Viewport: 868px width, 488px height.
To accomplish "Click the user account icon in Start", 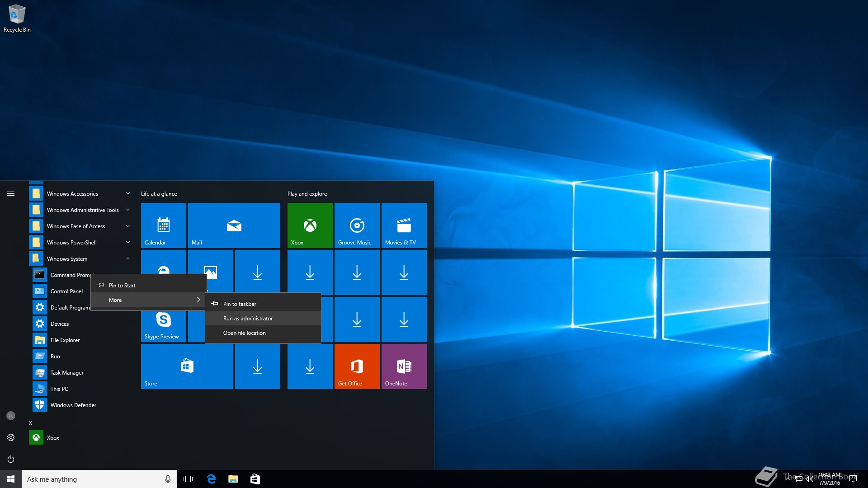I will 11,416.
